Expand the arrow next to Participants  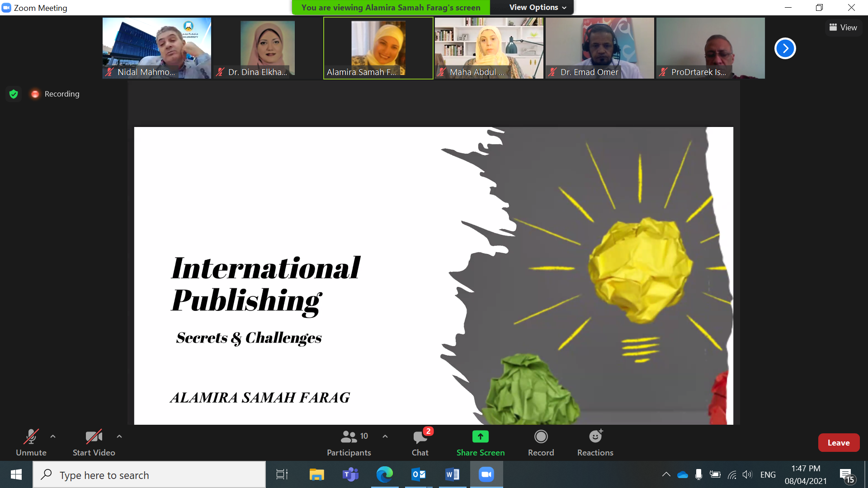point(385,436)
